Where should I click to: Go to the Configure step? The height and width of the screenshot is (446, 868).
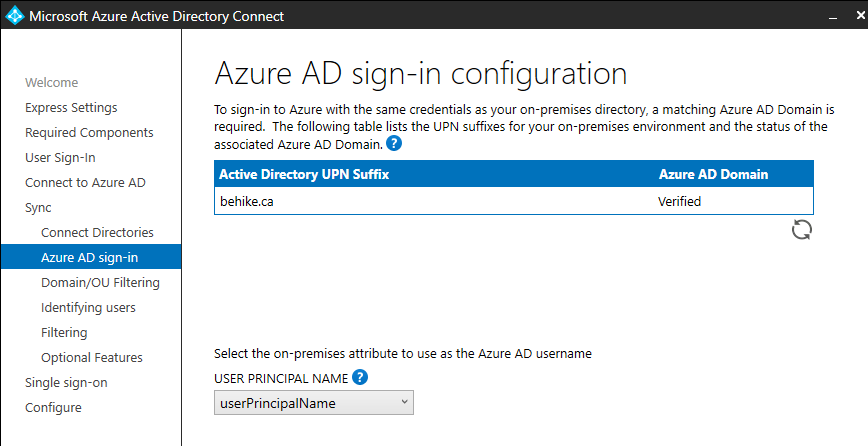(x=53, y=408)
